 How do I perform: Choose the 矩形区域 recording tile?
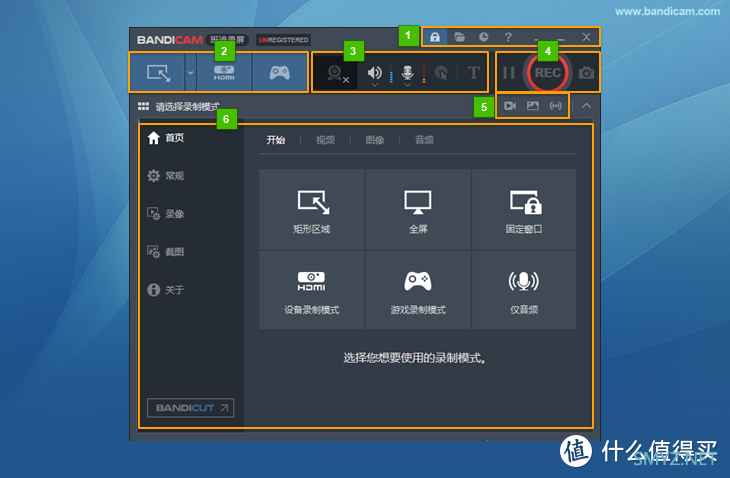tap(311, 209)
